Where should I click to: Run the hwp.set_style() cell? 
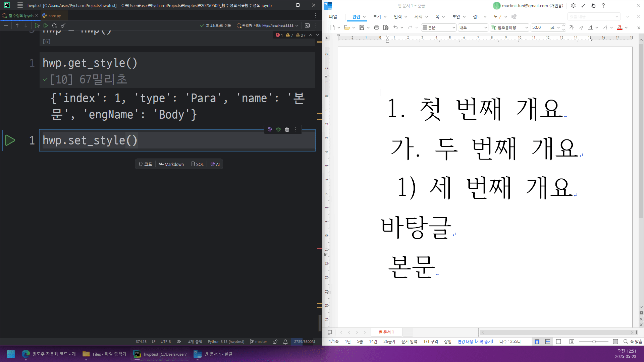10,140
